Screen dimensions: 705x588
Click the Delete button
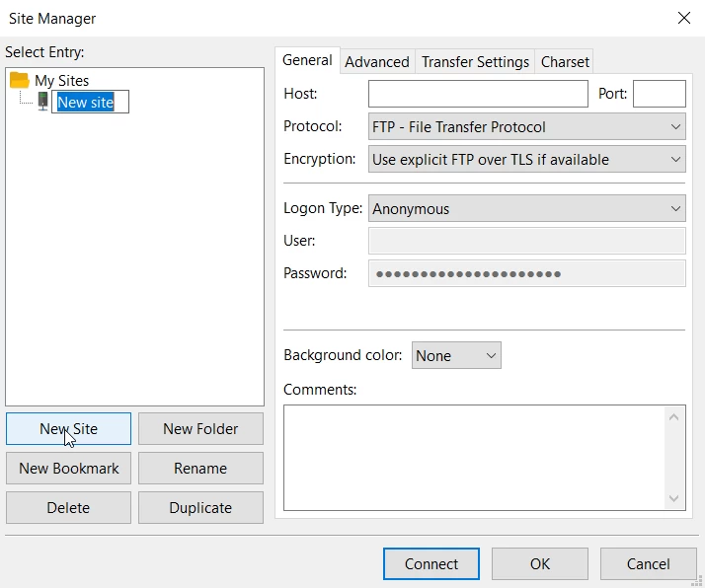[x=68, y=508]
